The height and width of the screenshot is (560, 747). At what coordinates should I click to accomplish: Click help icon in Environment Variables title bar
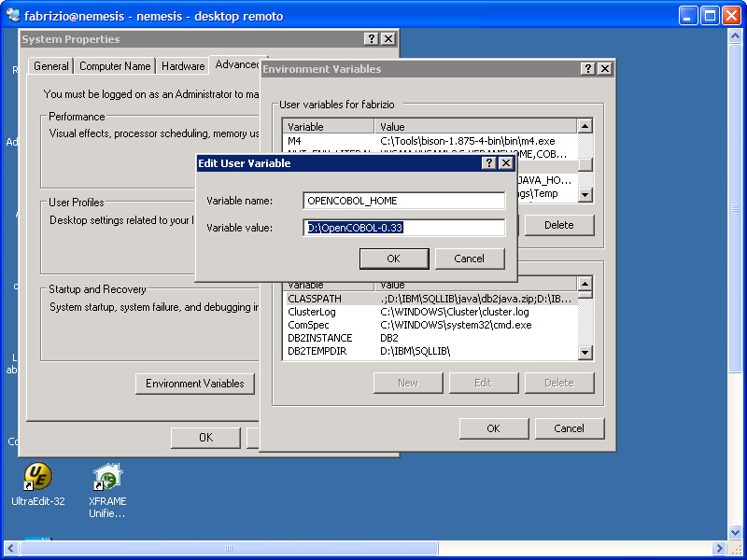(587, 69)
